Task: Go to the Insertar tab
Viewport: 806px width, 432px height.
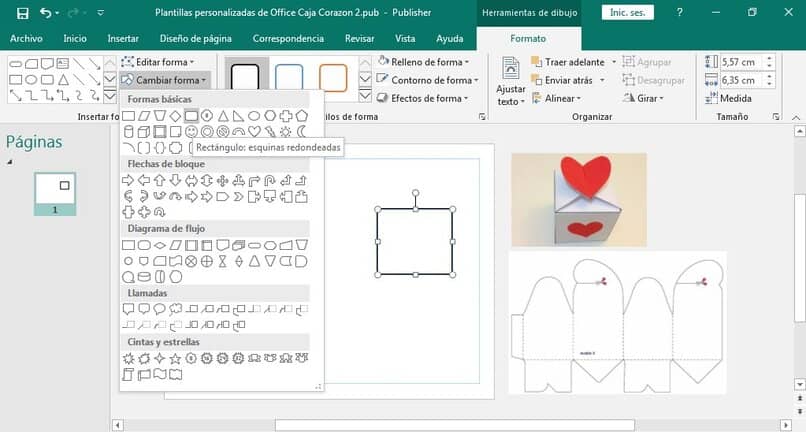Action: pos(123,39)
